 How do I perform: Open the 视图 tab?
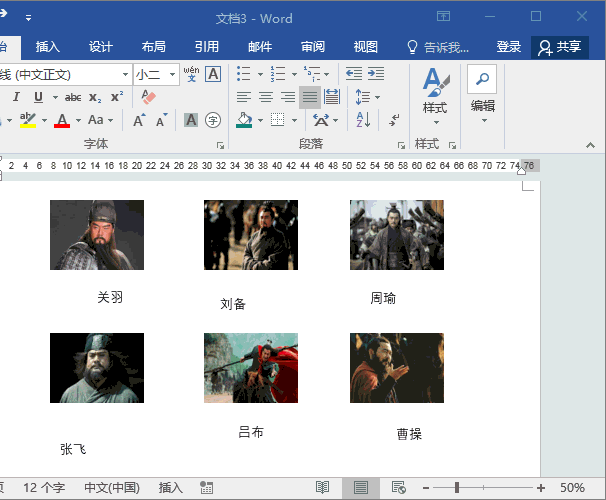pyautogui.click(x=366, y=47)
